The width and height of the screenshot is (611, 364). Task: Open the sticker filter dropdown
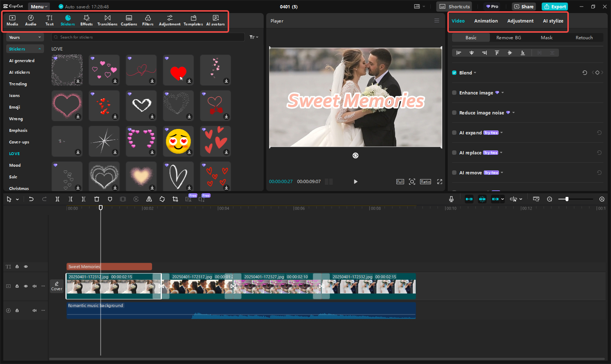point(253,37)
